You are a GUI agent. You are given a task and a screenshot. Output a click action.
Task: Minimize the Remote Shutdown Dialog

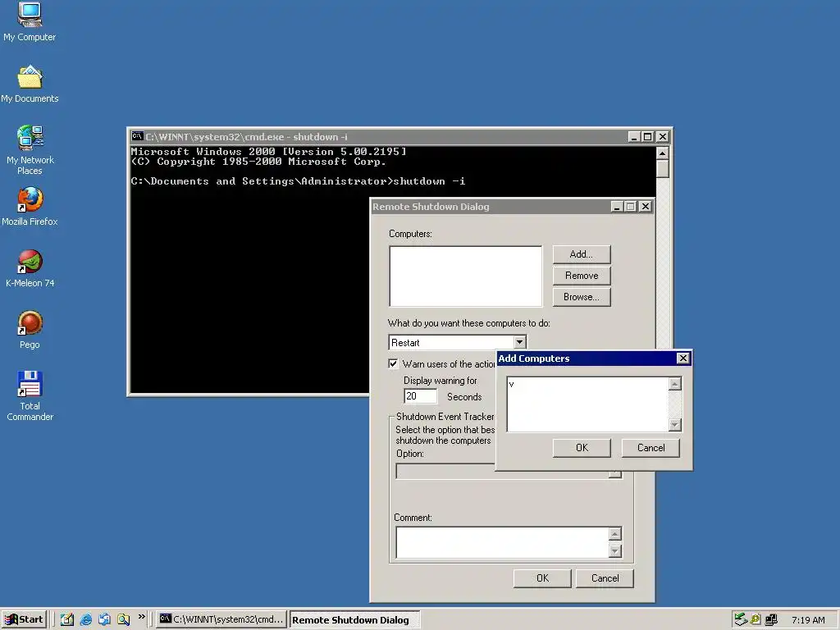click(x=617, y=206)
